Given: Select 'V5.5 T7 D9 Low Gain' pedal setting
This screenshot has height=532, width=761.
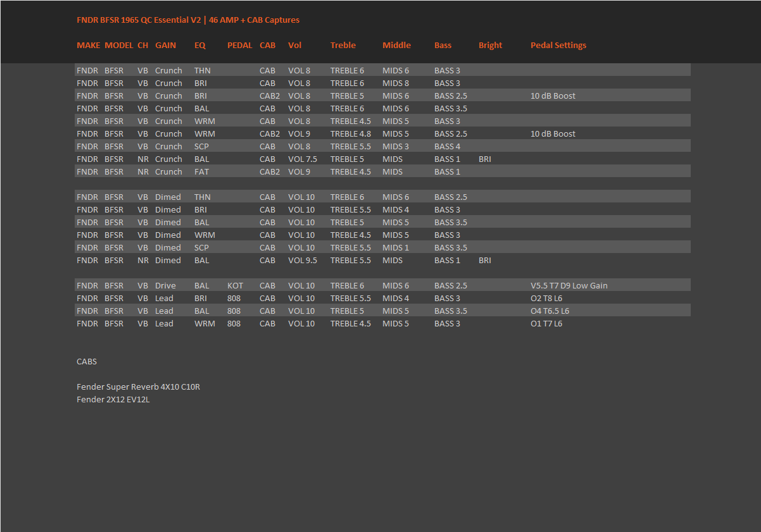Looking at the screenshot, I should [569, 285].
